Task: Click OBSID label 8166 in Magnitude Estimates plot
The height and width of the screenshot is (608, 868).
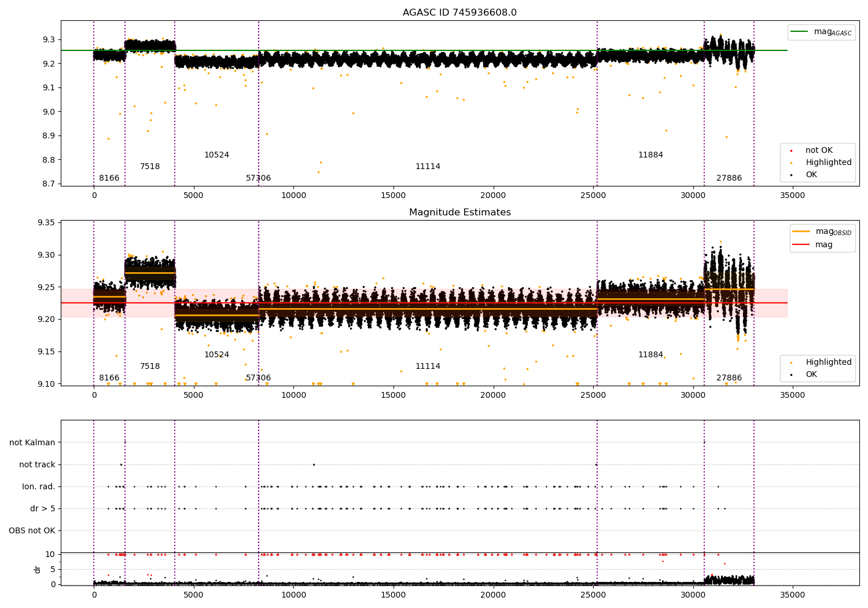Action: (109, 378)
